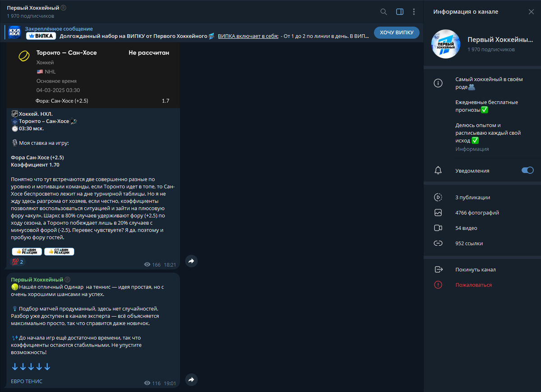Screen dimensions: 541x392
Task: Click the 💯 reaction with count 2
Action: point(18,262)
